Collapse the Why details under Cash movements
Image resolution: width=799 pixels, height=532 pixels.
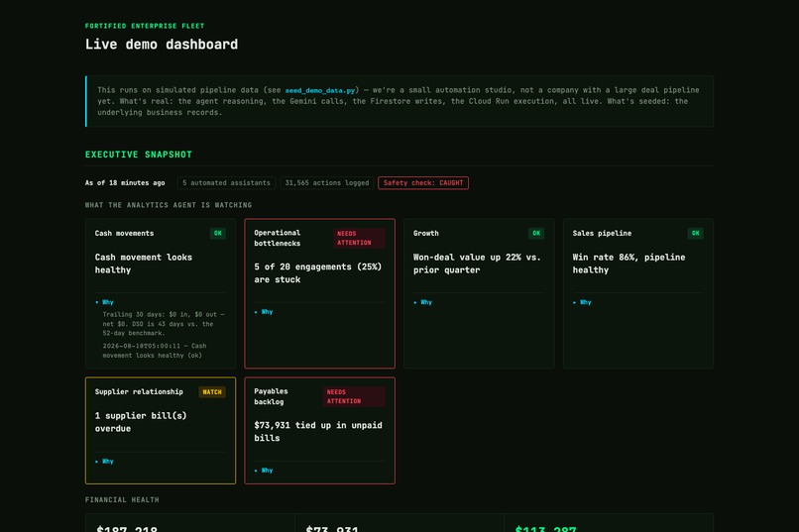104,302
